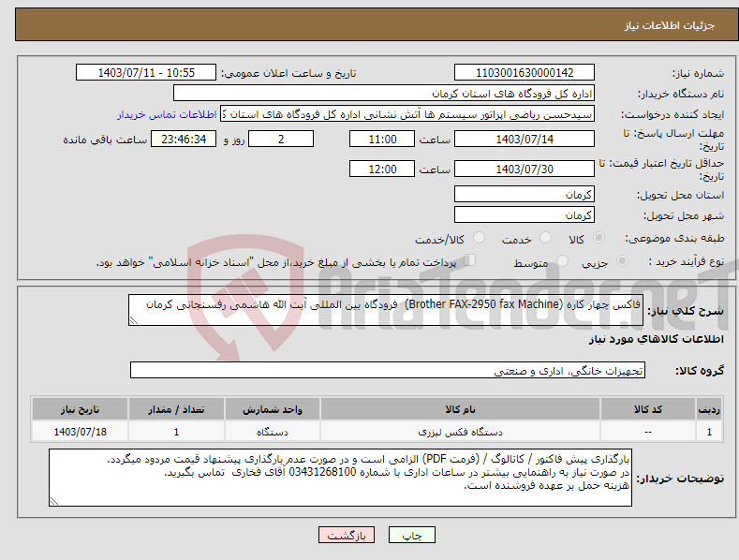This screenshot has width=739, height=560.
Task: Click the کد کالا column header
Action: 648,409
